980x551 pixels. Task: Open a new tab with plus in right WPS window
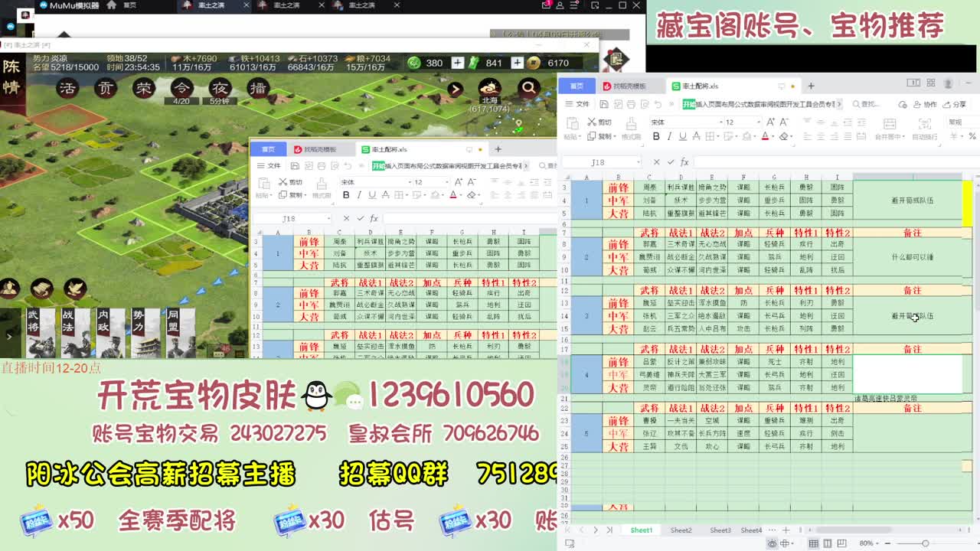811,86
